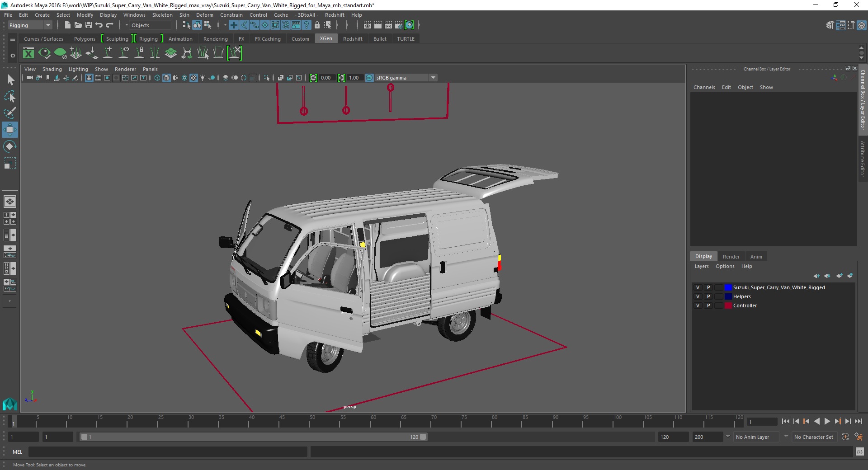Click the Open scene folder icon

(78, 25)
